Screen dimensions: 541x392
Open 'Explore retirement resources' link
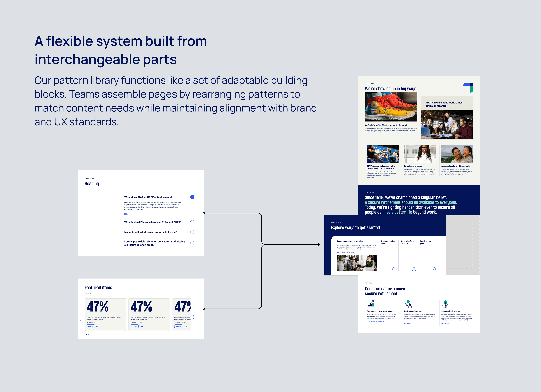pos(345,252)
